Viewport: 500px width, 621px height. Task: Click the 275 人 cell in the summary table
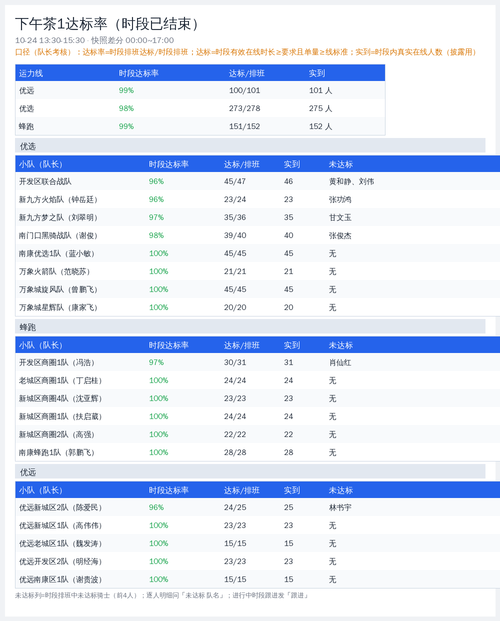point(321,108)
